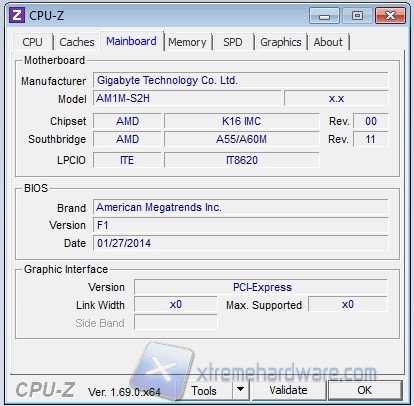The height and width of the screenshot is (406, 414).
Task: Click the Graphic Interface version PCI-Express
Action: coord(261,287)
